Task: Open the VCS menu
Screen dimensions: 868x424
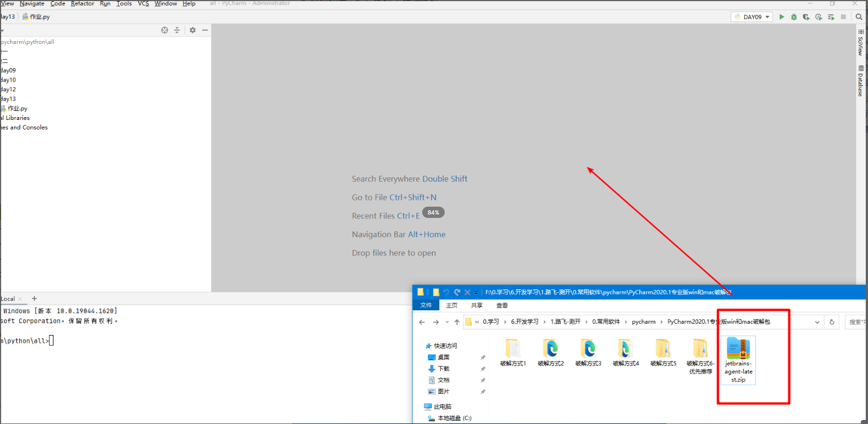Action: [x=144, y=3]
